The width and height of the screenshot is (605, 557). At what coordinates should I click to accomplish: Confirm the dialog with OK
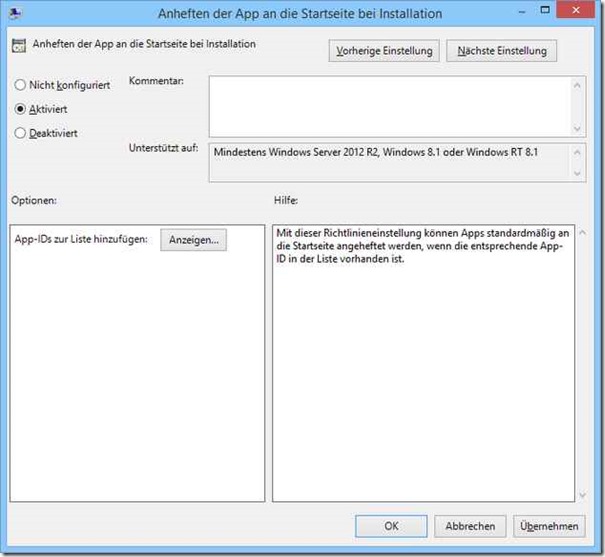pyautogui.click(x=391, y=526)
